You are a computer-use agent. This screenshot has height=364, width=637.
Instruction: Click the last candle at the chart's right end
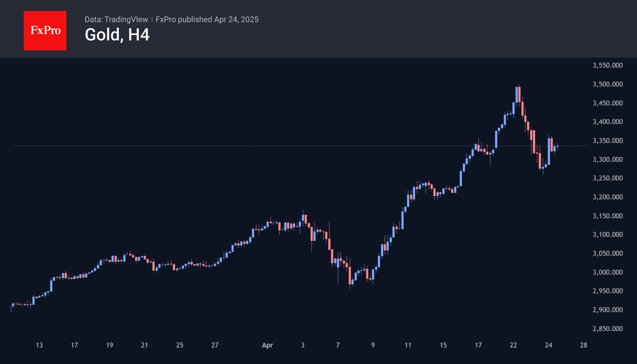pos(558,147)
